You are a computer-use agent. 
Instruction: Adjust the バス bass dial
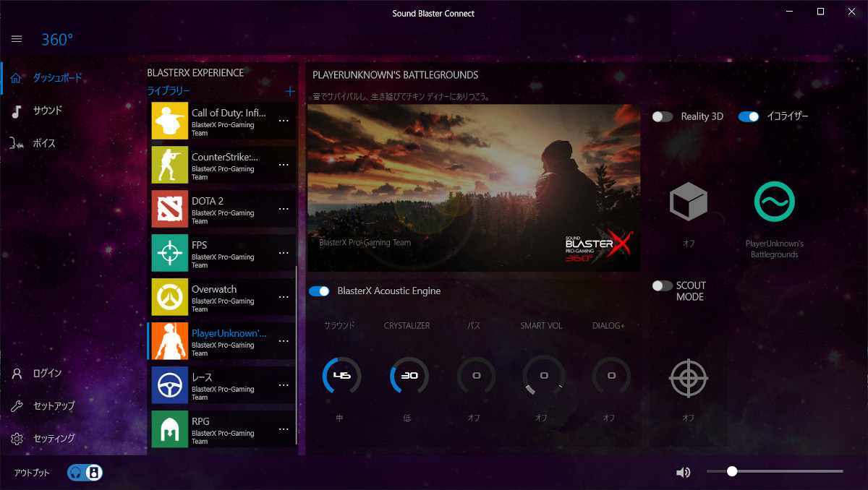pyautogui.click(x=476, y=376)
